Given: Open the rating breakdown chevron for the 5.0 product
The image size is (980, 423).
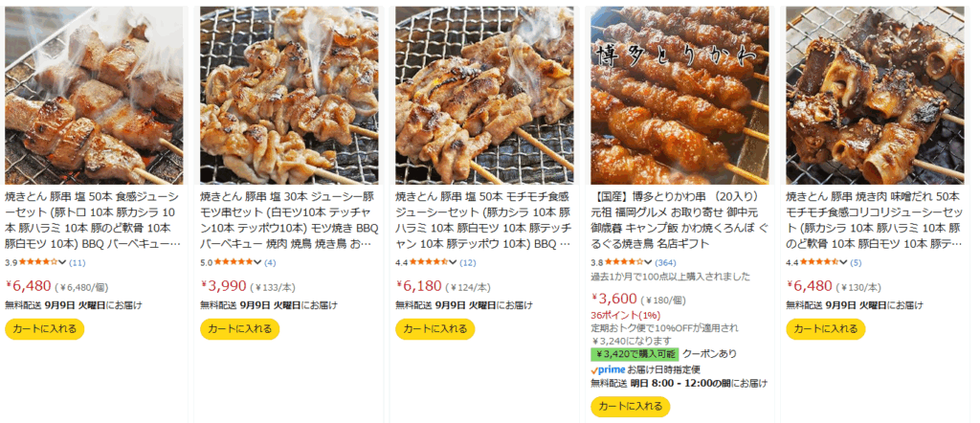Looking at the screenshot, I should point(257,262).
